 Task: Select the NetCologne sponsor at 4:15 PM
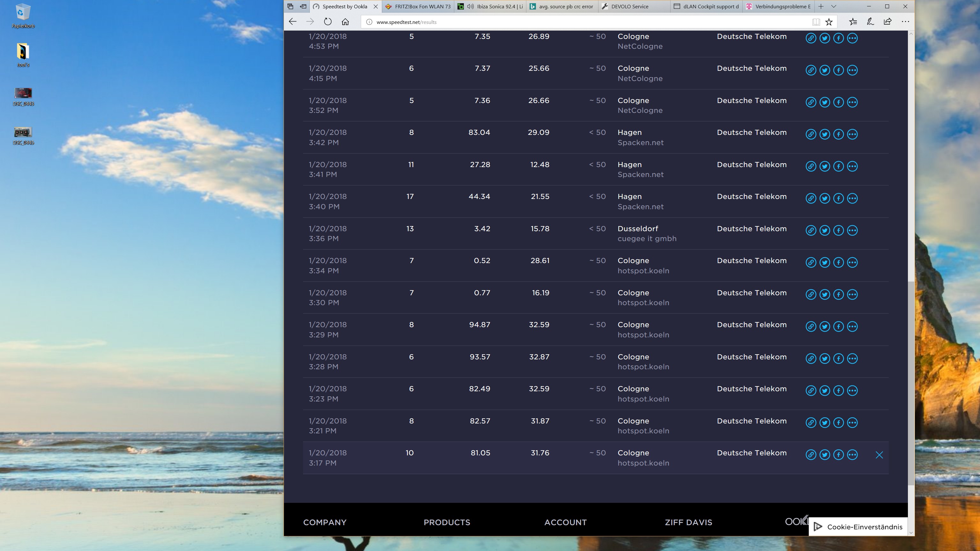coord(640,78)
